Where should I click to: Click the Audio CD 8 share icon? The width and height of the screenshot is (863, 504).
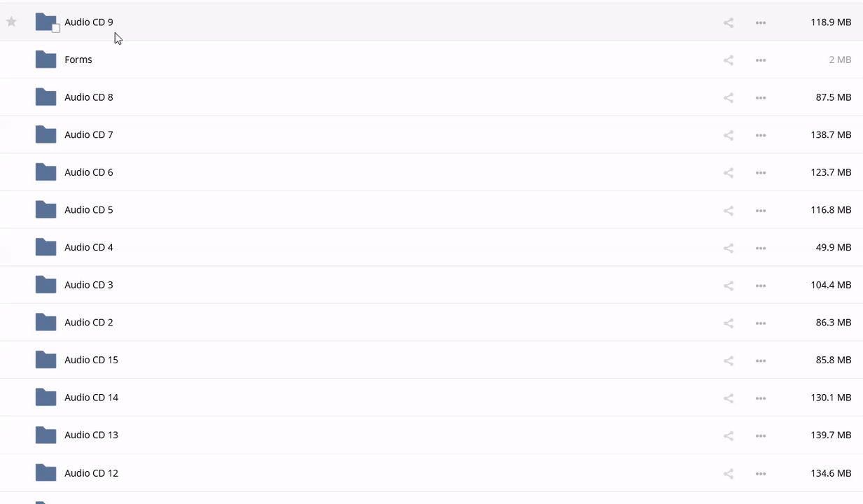click(729, 98)
